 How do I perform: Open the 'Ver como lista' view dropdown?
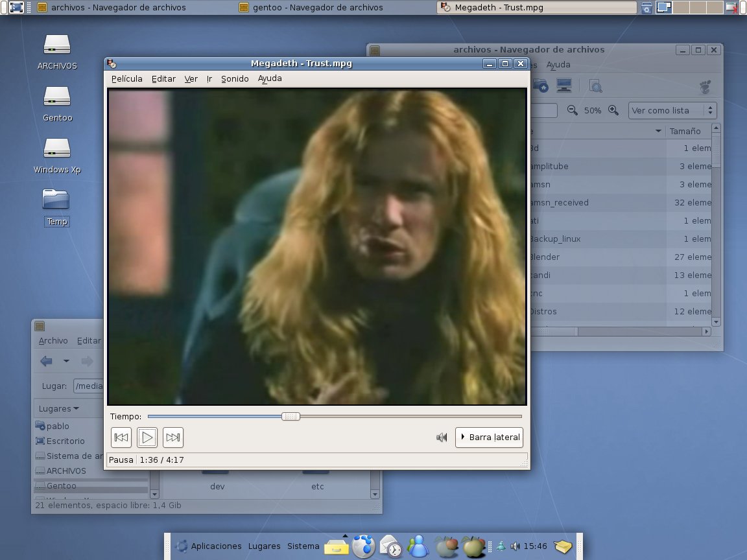coord(672,110)
